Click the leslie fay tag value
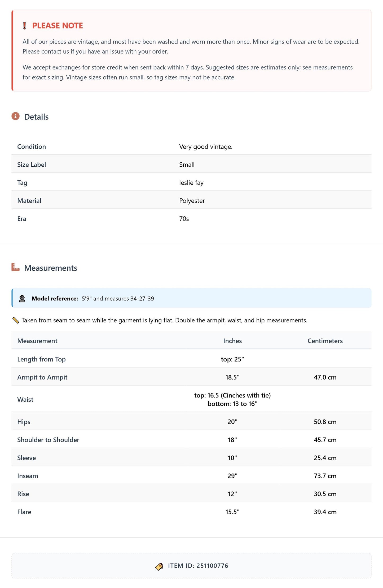This screenshot has height=588, width=383. 191,183
